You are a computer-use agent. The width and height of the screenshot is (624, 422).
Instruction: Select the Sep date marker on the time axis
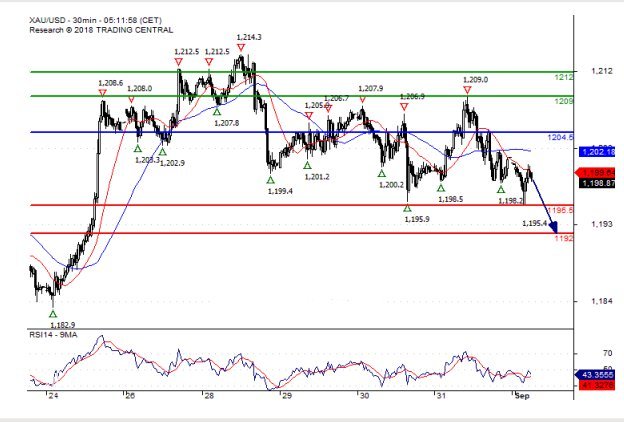(519, 397)
